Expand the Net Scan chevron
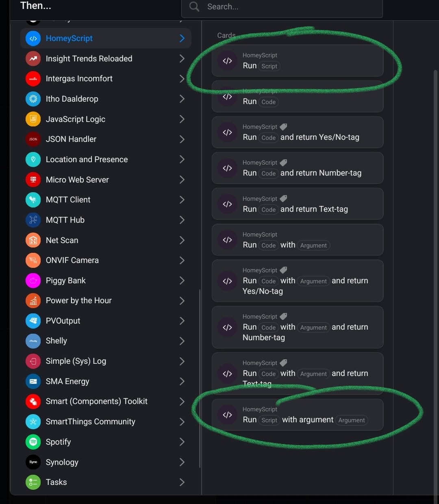This screenshot has width=439, height=504. (x=182, y=240)
